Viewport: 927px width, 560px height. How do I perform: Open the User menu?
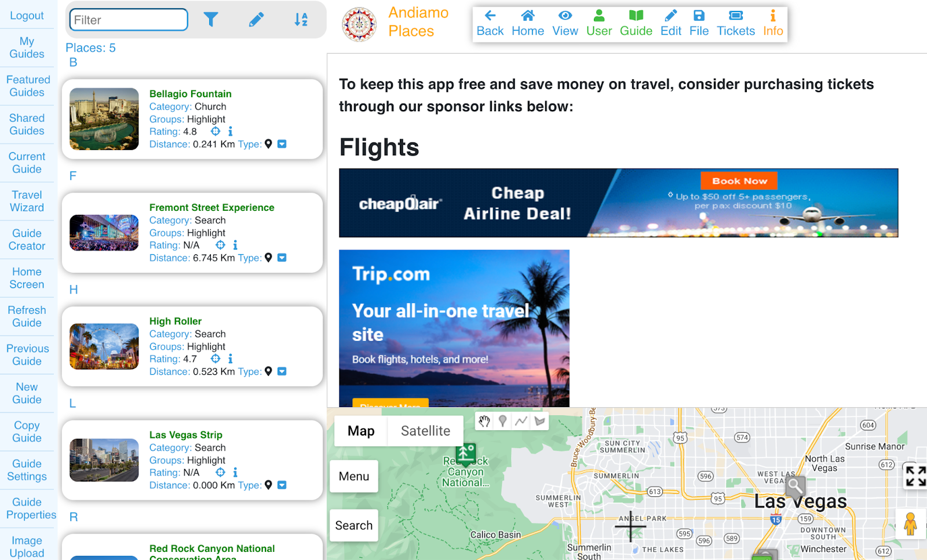coord(599,24)
